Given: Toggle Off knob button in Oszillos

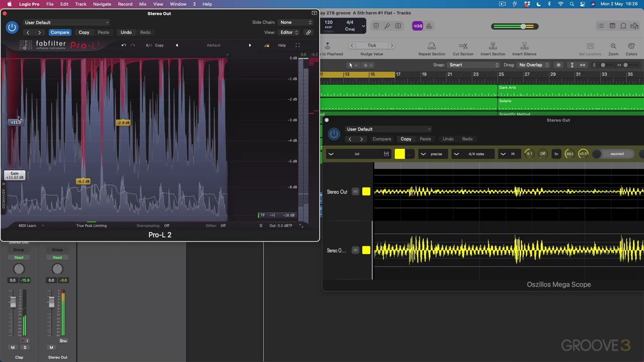Looking at the screenshot, I should (542, 154).
